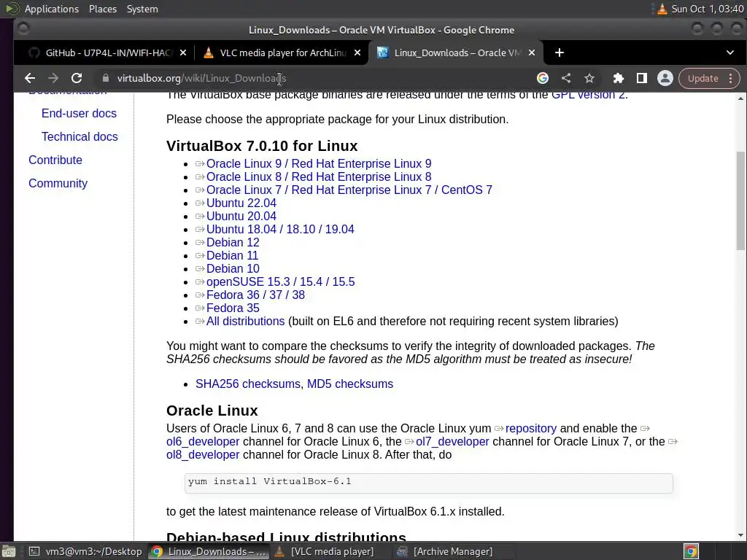Close the GitHub tab
747x560 pixels.
[183, 52]
